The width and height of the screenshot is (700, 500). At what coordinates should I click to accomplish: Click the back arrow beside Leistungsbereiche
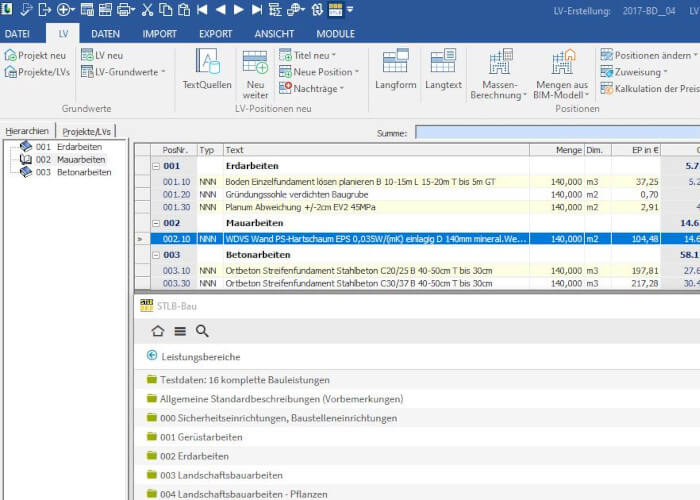tap(152, 355)
